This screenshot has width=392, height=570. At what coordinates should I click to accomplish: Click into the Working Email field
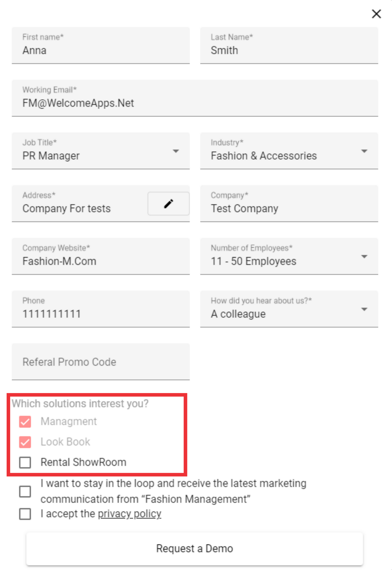point(195,98)
